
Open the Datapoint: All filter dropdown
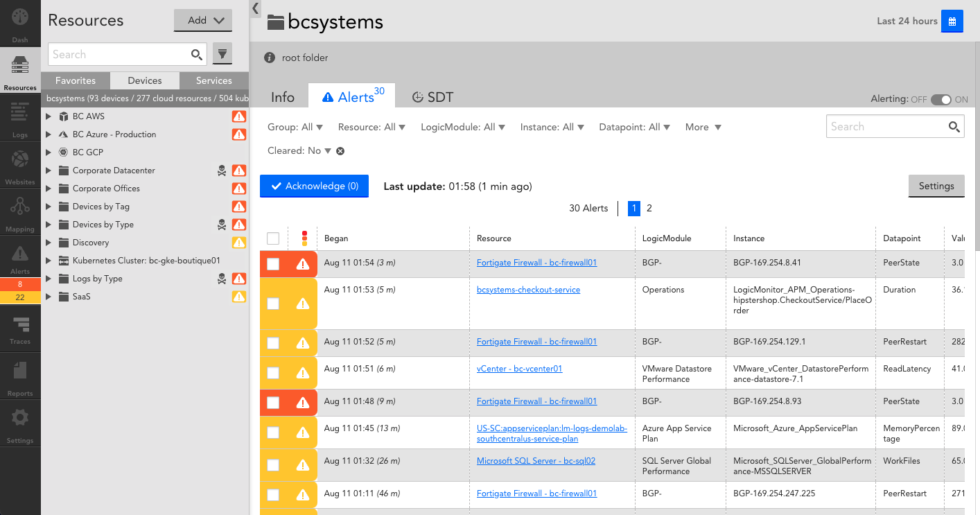(635, 128)
